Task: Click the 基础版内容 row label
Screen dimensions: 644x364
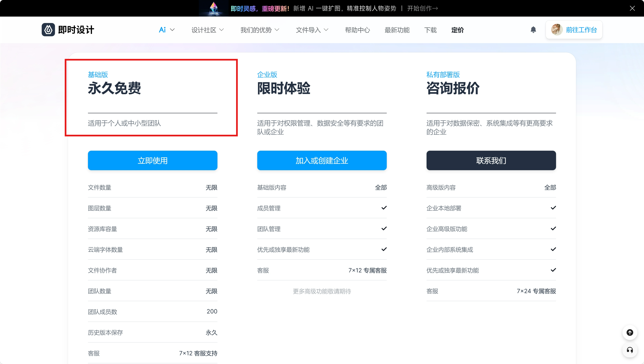Action: pyautogui.click(x=272, y=188)
